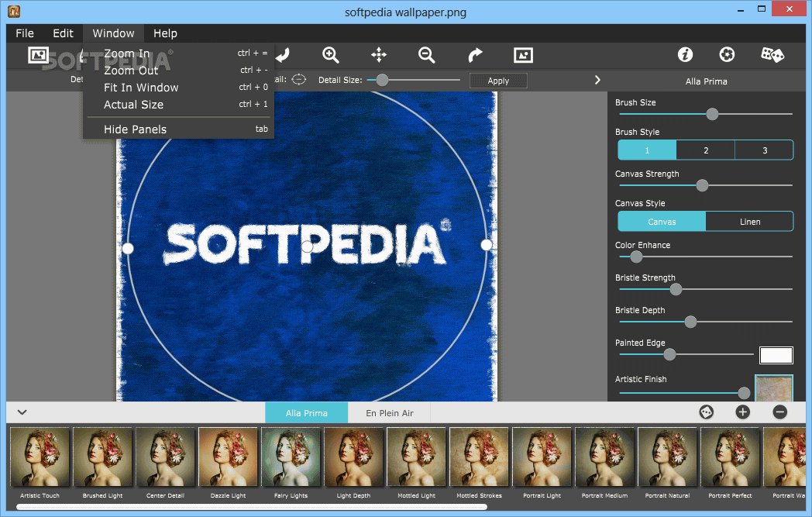Click the Artistic Finish slider handle

(744, 393)
